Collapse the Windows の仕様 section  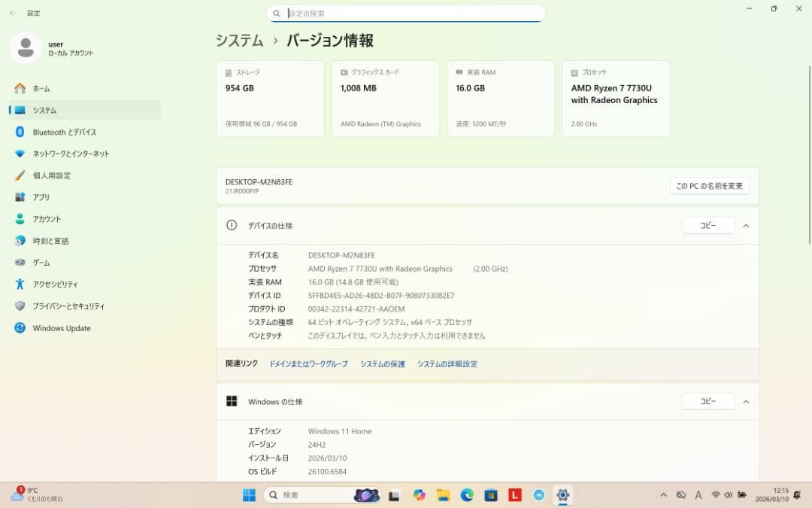(746, 401)
